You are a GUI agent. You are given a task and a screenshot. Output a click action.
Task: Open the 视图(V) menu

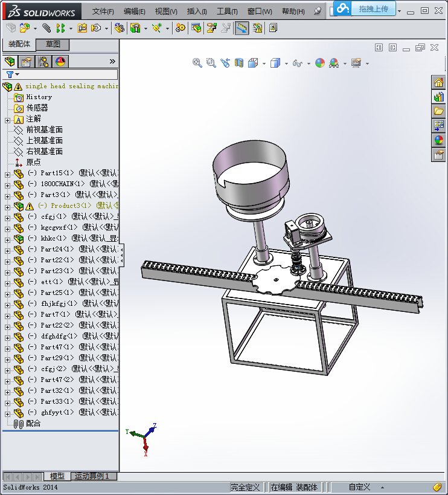coord(166,11)
